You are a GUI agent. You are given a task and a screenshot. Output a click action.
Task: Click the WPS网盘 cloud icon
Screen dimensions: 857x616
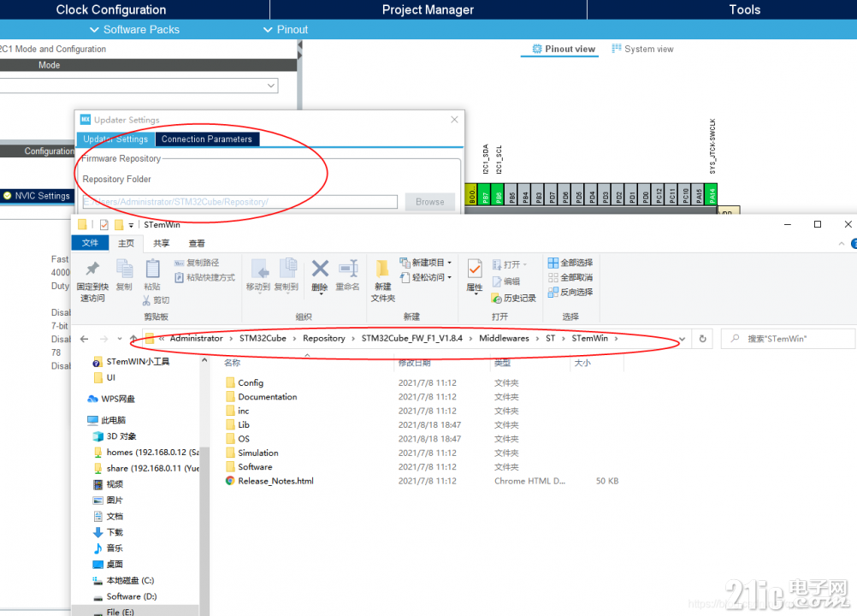pyautogui.click(x=93, y=399)
